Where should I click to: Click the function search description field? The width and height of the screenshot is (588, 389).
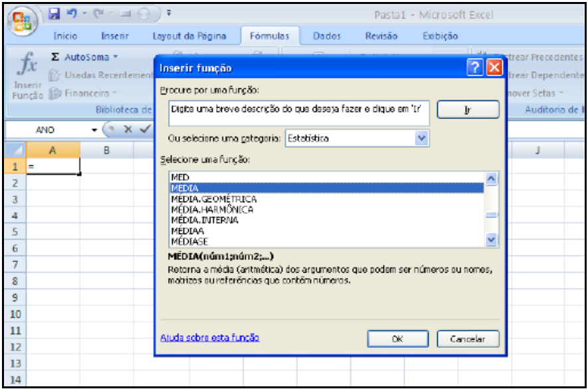pos(298,110)
